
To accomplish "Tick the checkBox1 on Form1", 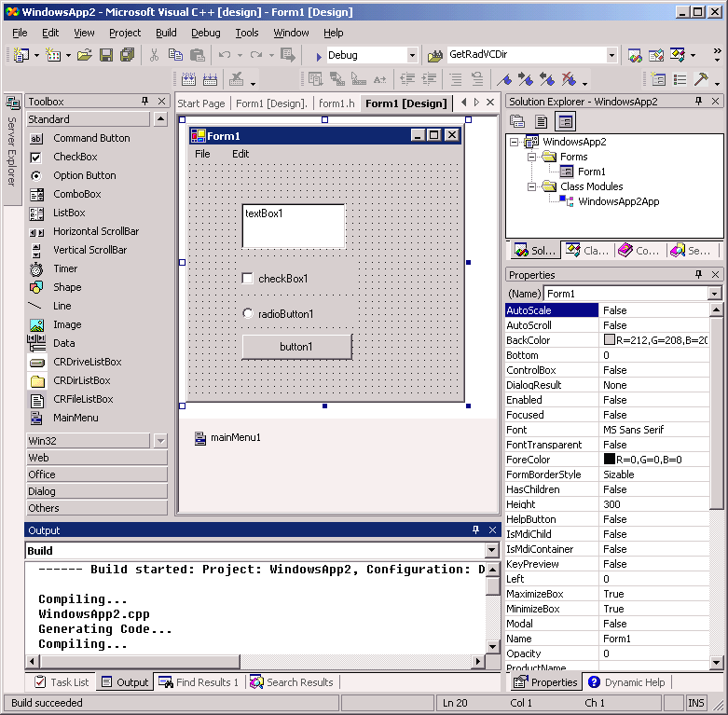I will pos(247,279).
